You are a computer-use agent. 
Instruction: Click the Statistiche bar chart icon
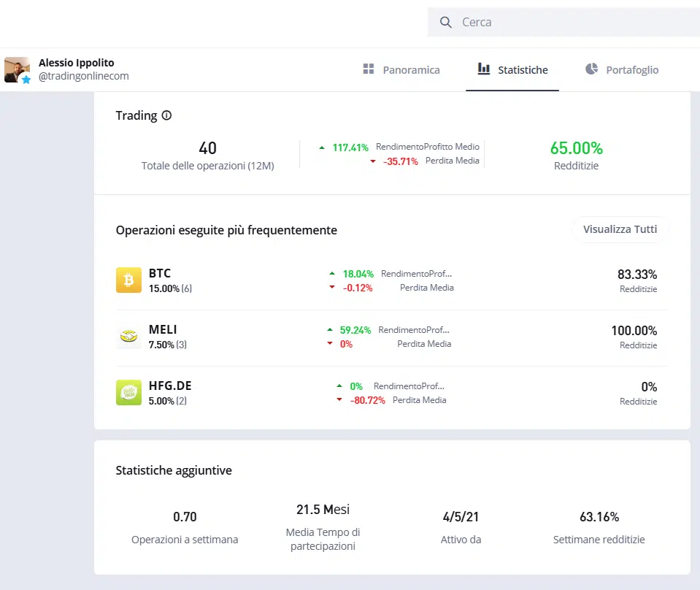tap(482, 69)
